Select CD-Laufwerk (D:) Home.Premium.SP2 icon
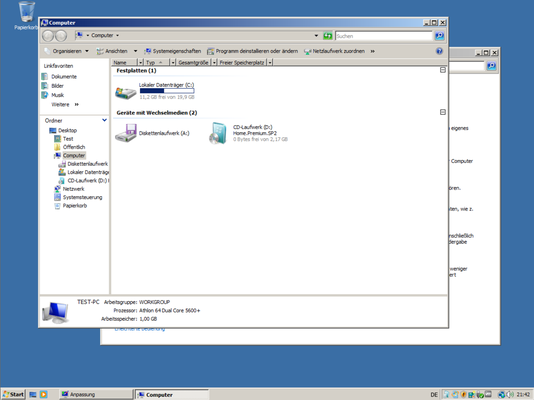Screen dimensions: 534x400 point(218,133)
